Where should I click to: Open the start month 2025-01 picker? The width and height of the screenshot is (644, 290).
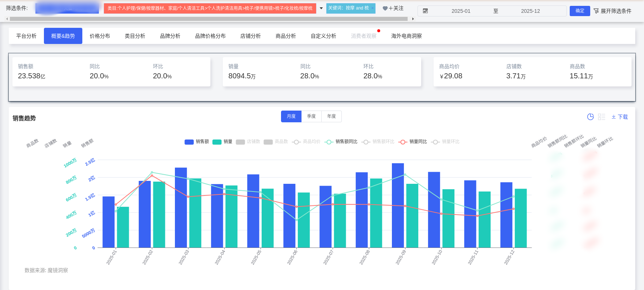461,11
